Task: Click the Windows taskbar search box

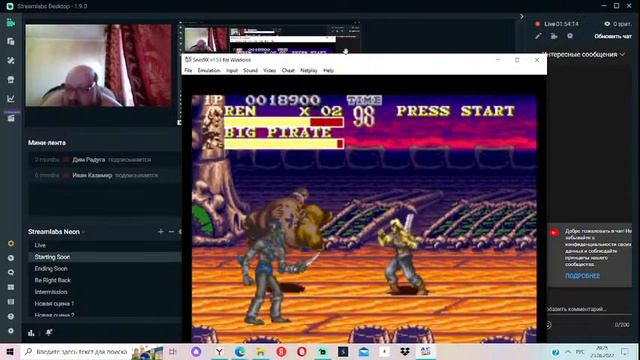Action: pyautogui.click(x=92, y=351)
